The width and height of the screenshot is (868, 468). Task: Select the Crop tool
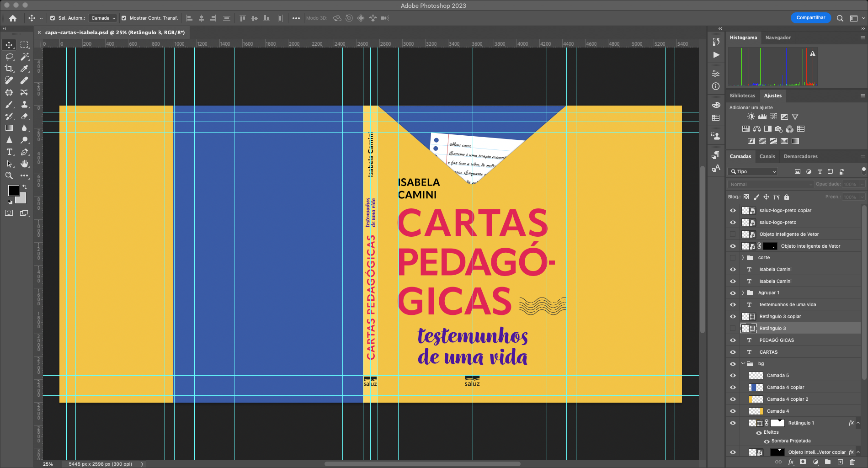[9, 69]
